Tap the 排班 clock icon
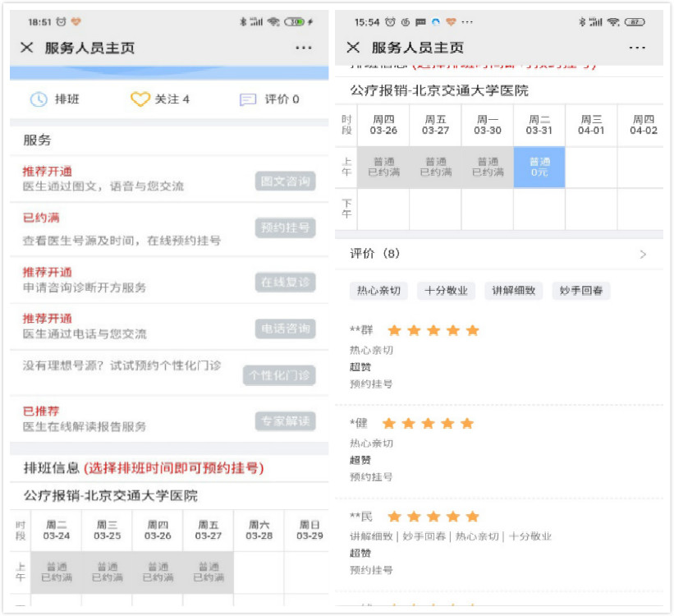The width and height of the screenshot is (674, 616). 39,99
